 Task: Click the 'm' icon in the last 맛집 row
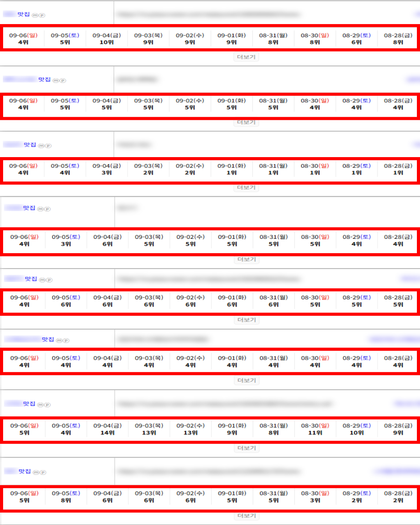tap(36, 472)
